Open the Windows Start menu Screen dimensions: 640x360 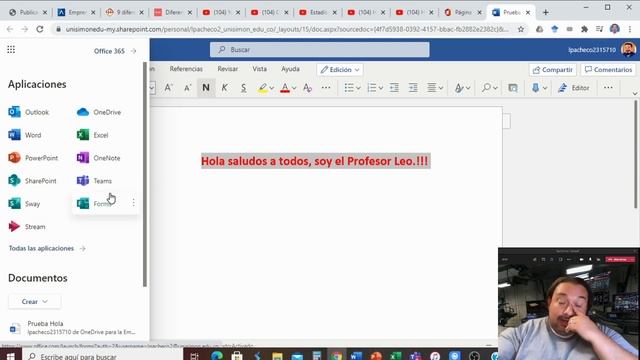(x=11, y=356)
